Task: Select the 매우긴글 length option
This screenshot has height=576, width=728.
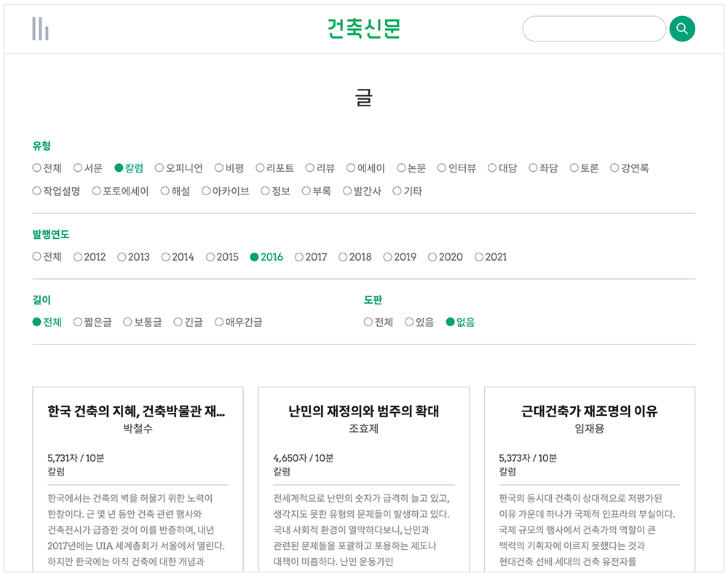Action: pyautogui.click(x=238, y=323)
